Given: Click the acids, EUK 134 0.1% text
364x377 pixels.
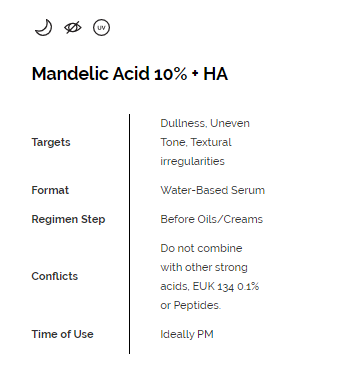Looking at the screenshot, I should (x=210, y=286).
